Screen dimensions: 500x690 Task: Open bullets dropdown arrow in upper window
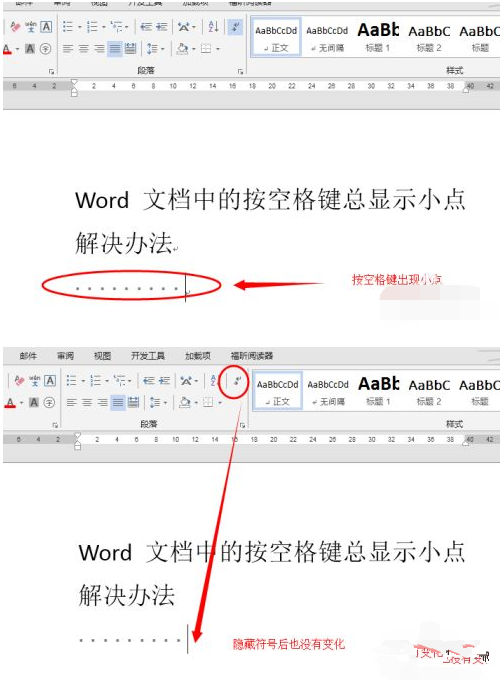pyautogui.click(x=80, y=27)
